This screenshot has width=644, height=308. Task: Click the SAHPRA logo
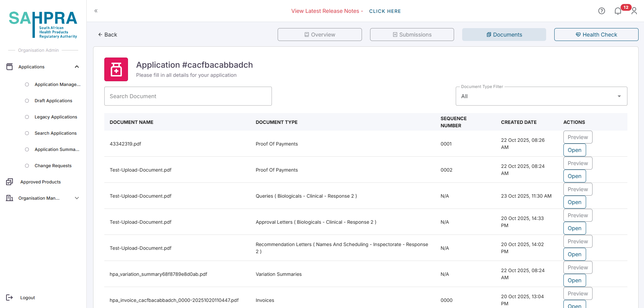[43, 24]
